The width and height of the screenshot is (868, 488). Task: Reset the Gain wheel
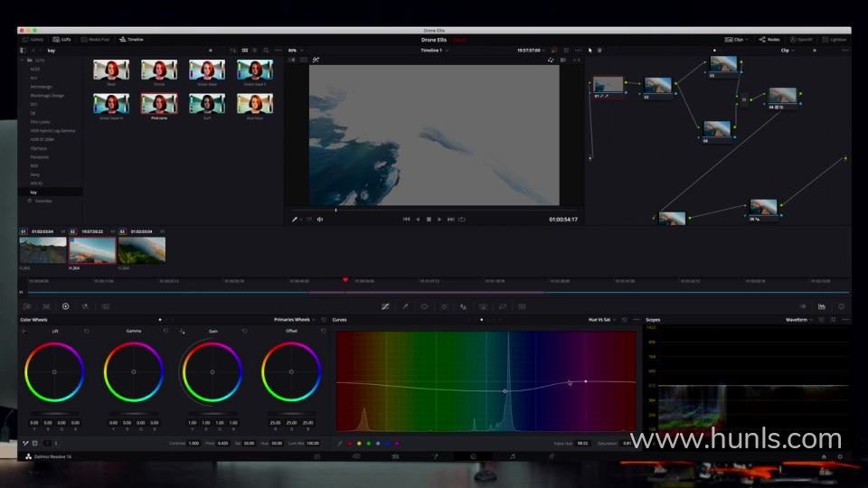click(244, 331)
